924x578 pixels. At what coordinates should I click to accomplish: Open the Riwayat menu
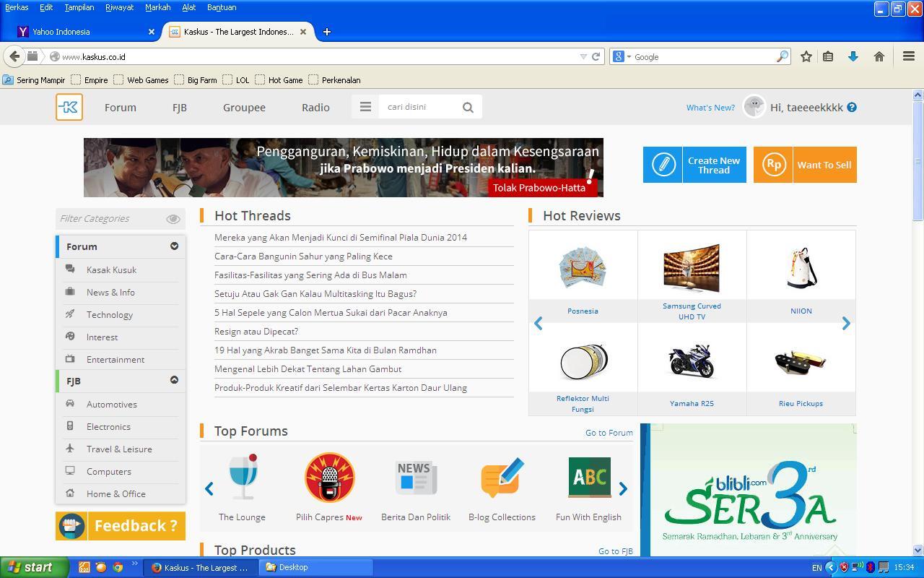tap(119, 7)
